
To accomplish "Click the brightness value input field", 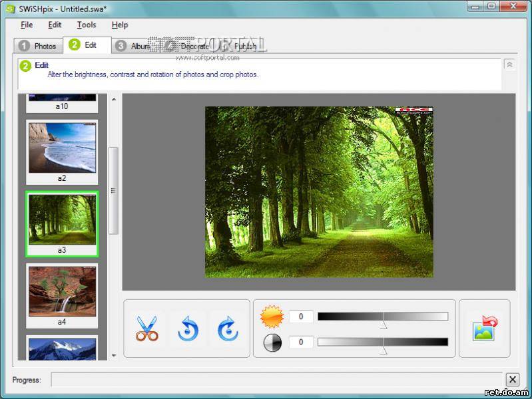I will (301, 317).
